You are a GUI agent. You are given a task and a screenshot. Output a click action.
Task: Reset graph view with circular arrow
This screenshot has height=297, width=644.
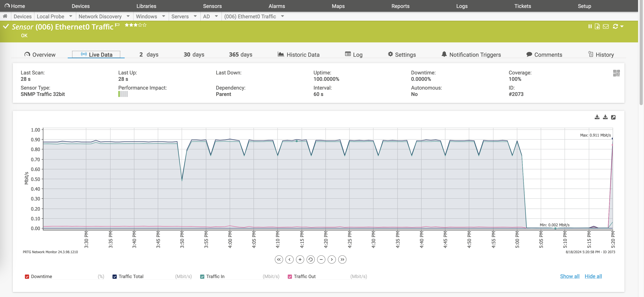click(310, 260)
